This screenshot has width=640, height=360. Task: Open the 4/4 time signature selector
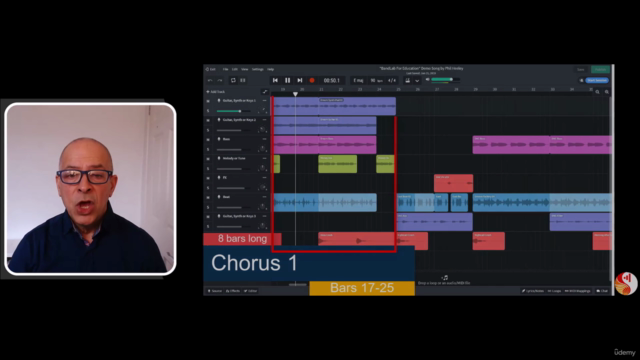click(x=392, y=80)
